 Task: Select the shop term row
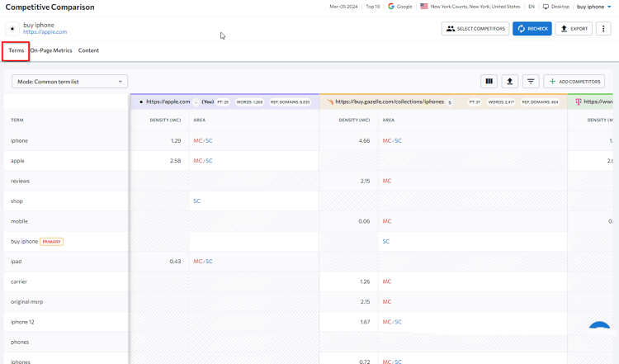[x=66, y=201]
